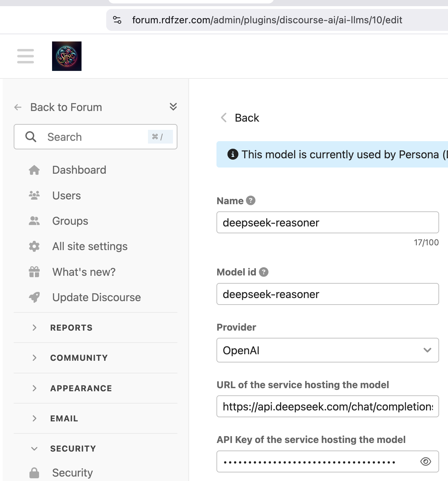Viewport: 448px width, 481px height.
Task: Click the Name field help icon
Action: [251, 200]
